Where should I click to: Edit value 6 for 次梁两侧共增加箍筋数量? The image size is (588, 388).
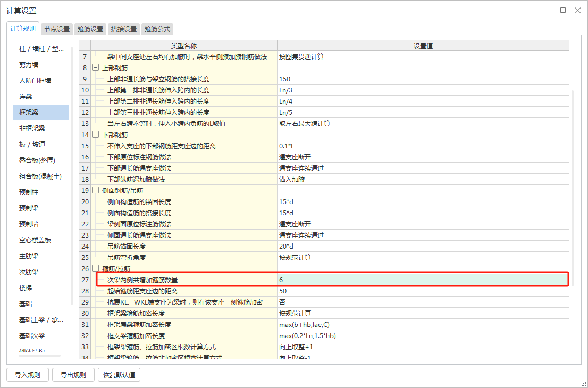pos(423,280)
